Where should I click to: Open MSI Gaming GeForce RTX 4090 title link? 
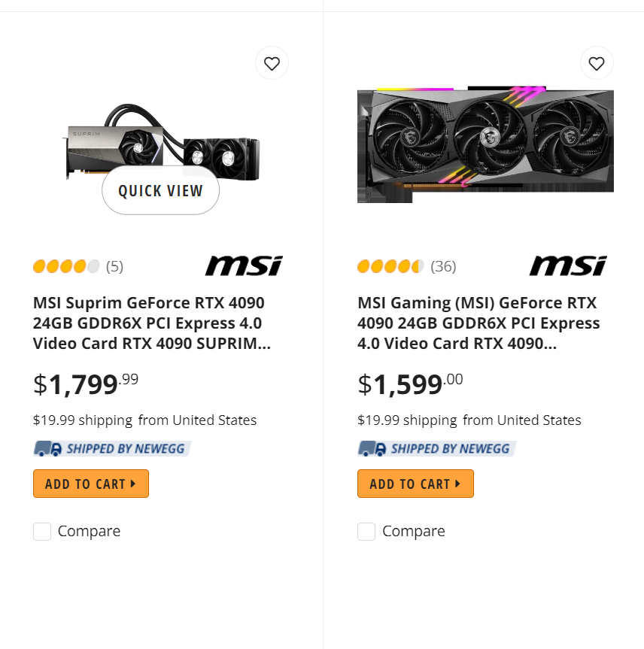point(478,323)
